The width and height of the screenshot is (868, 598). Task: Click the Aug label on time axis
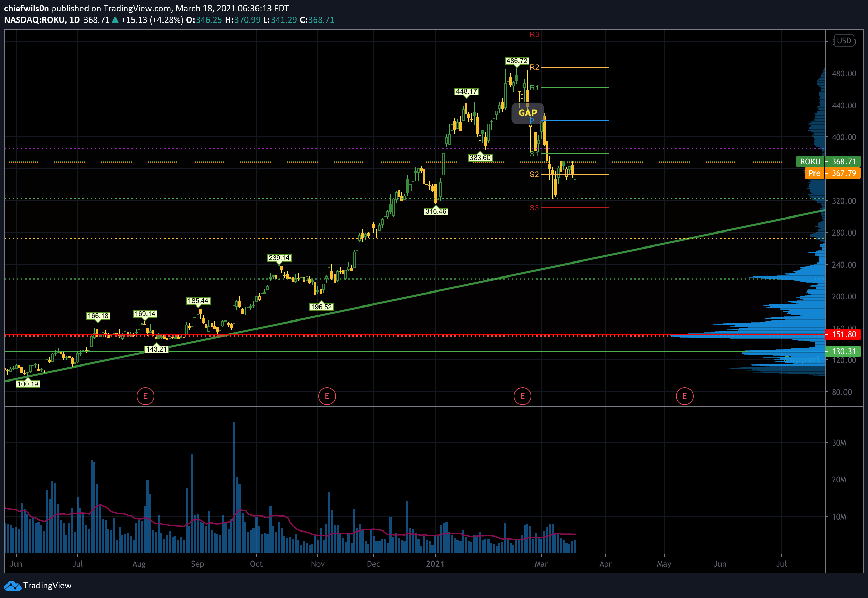[139, 564]
